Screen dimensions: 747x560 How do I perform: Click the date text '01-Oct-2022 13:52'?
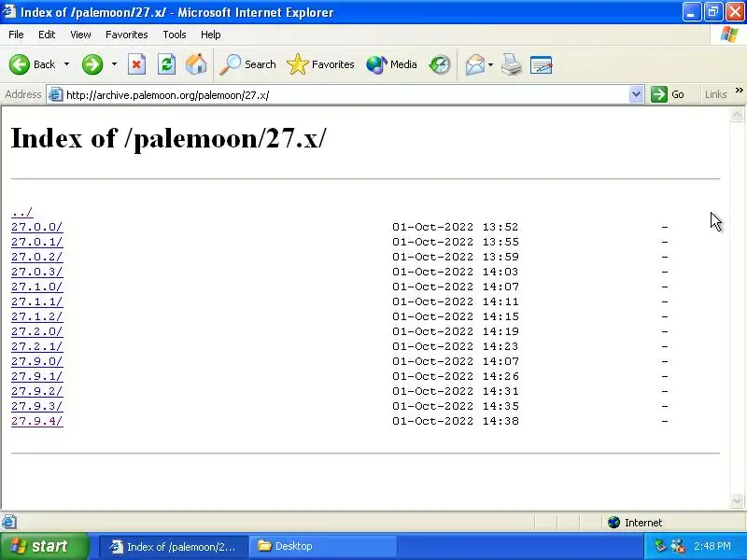(455, 227)
